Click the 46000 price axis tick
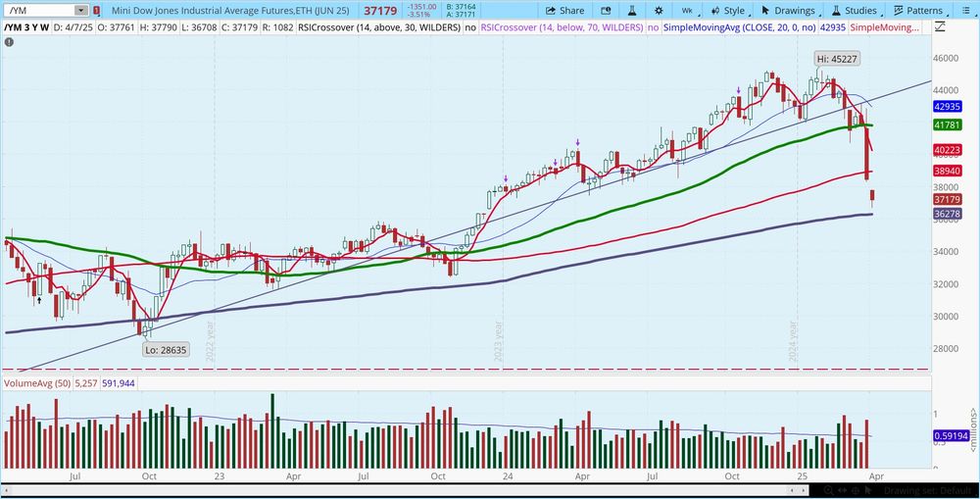The image size is (980, 499). 945,58
